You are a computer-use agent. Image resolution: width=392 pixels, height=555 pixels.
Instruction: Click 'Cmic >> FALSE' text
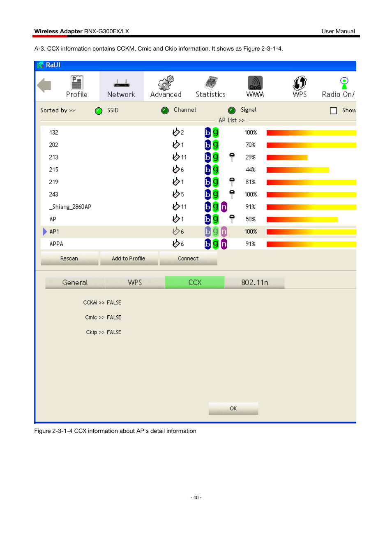click(x=103, y=317)
